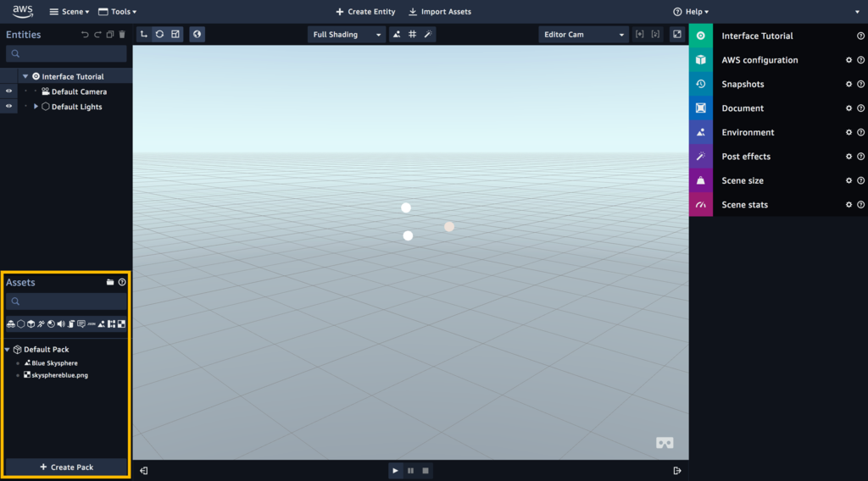The width and height of the screenshot is (868, 481).
Task: Click the first camera frame bracket icon
Action: click(639, 34)
